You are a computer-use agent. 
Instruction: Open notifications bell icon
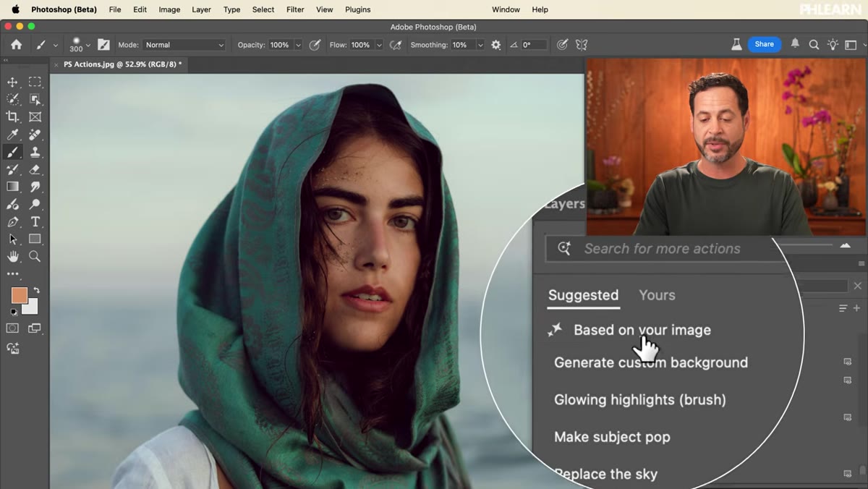[795, 44]
